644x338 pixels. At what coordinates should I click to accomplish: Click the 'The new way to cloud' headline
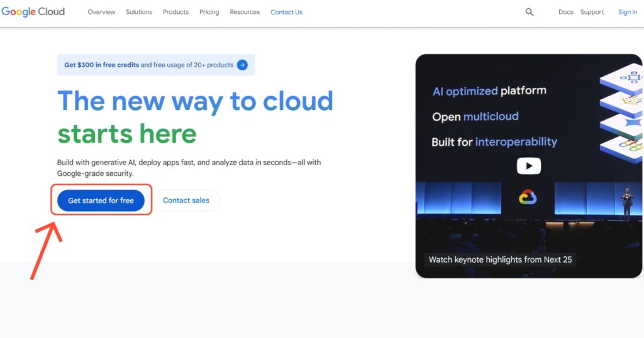point(195,101)
